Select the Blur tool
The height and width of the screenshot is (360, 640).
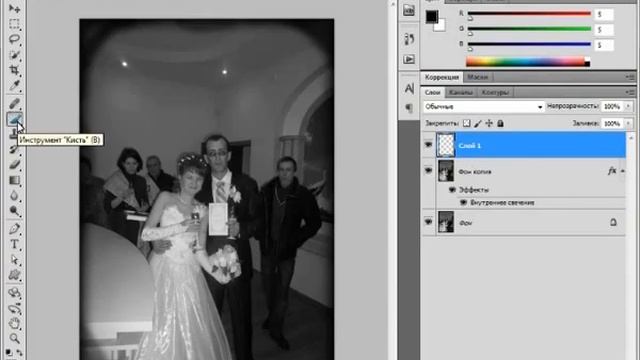[x=14, y=196]
